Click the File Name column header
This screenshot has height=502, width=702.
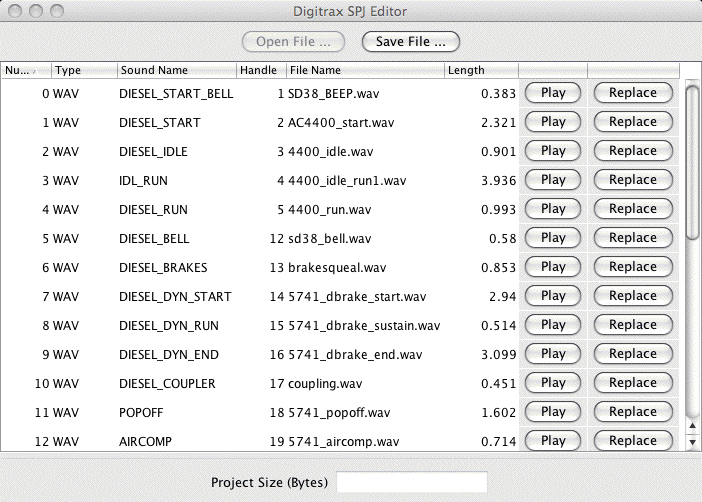[364, 70]
